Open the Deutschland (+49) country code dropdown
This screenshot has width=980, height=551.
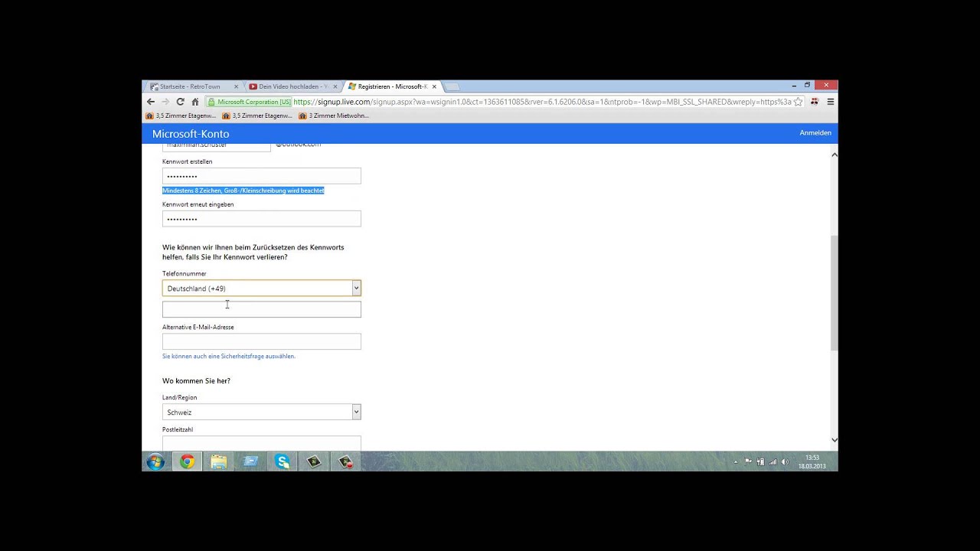click(262, 289)
